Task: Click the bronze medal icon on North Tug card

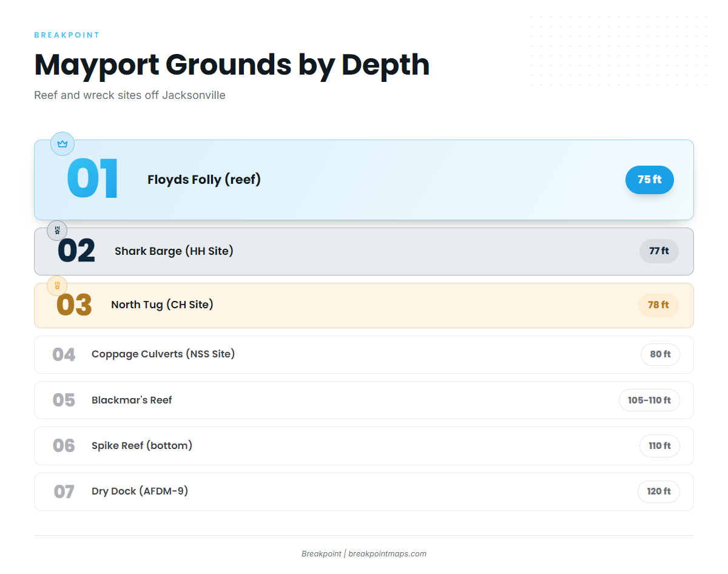Action: click(57, 285)
